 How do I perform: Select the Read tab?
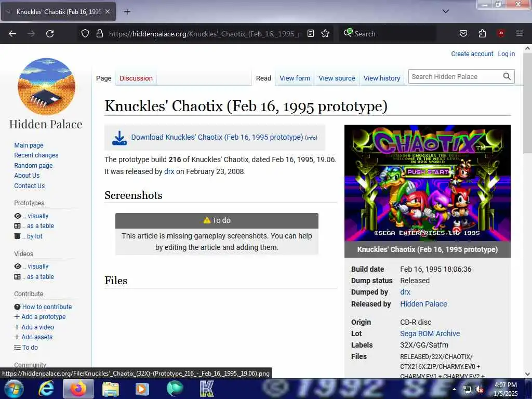263,78
